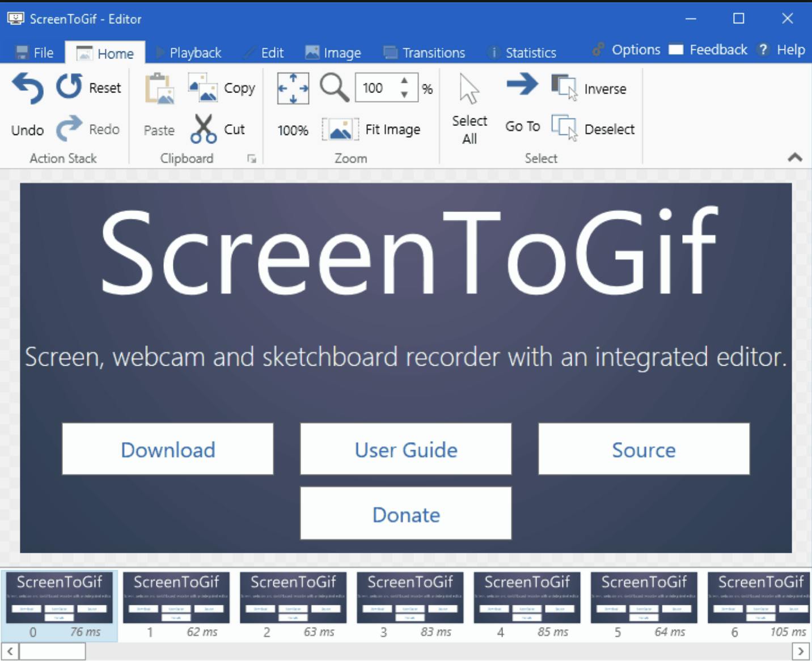The width and height of the screenshot is (812, 661).
Task: Click the Reset label in Action Stack
Action: pos(105,88)
